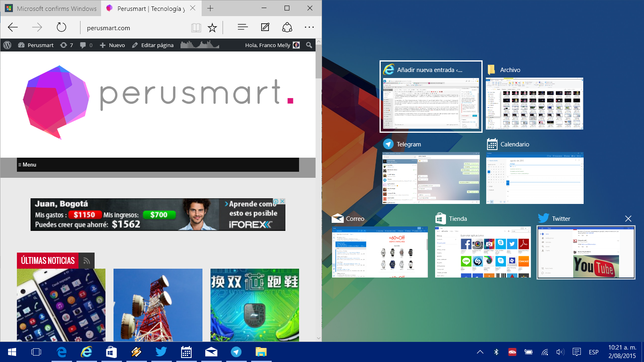This screenshot has height=362, width=644.
Task: Open the Share icon in Edge
Action: (x=287, y=27)
